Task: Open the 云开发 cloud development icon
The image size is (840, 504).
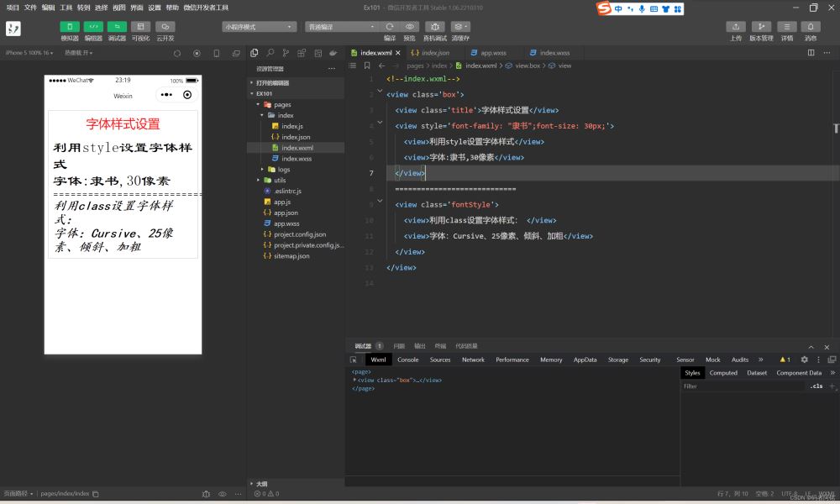Action: tap(165, 27)
